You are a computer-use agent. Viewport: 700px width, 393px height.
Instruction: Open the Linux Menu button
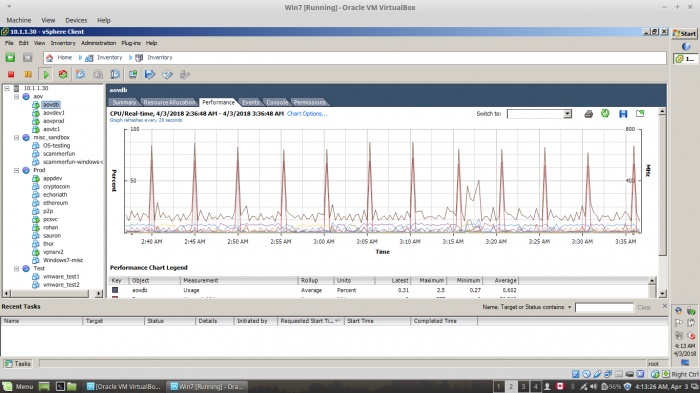pyautogui.click(x=18, y=386)
